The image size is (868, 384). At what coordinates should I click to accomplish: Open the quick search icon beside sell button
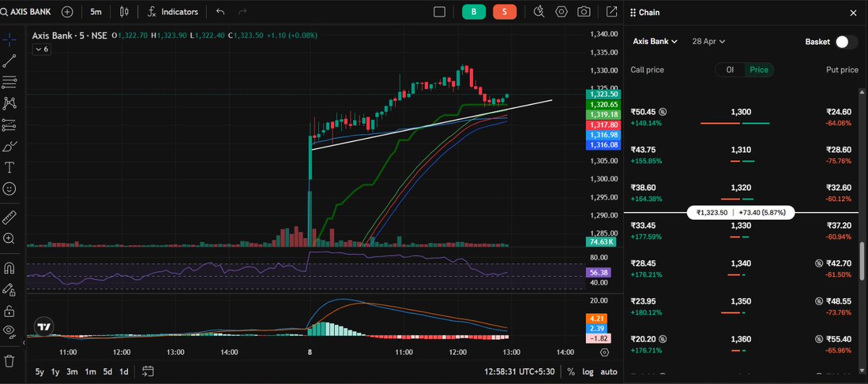click(539, 12)
